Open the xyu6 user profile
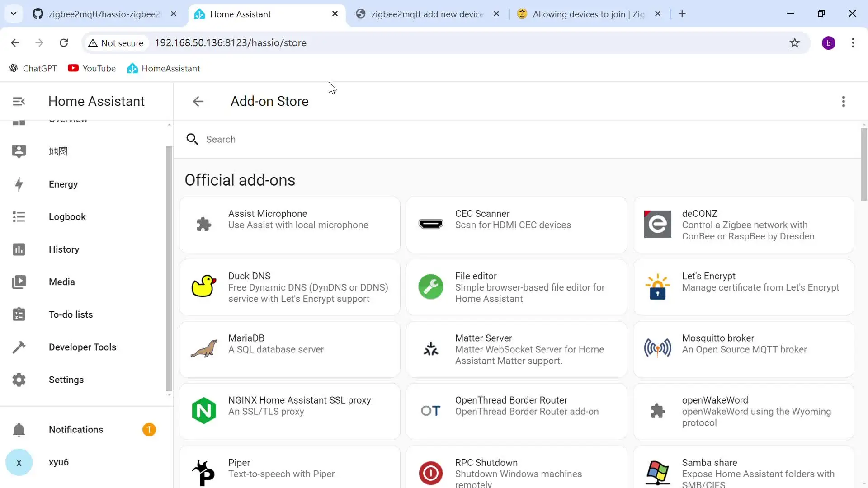 (59, 462)
